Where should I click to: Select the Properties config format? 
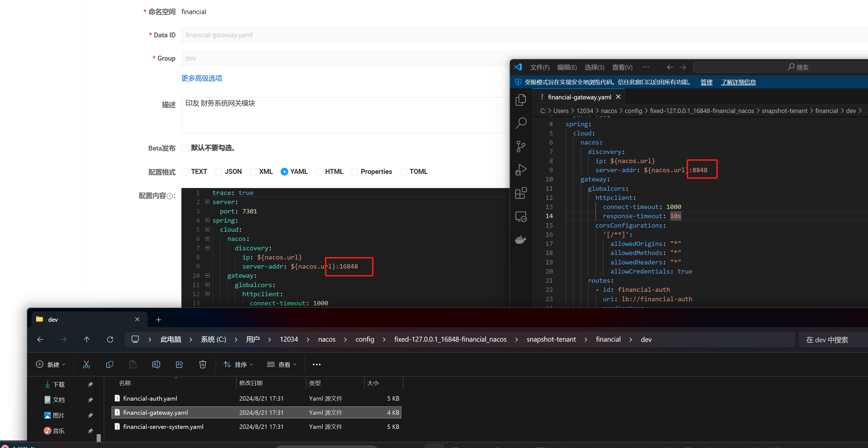tap(355, 172)
